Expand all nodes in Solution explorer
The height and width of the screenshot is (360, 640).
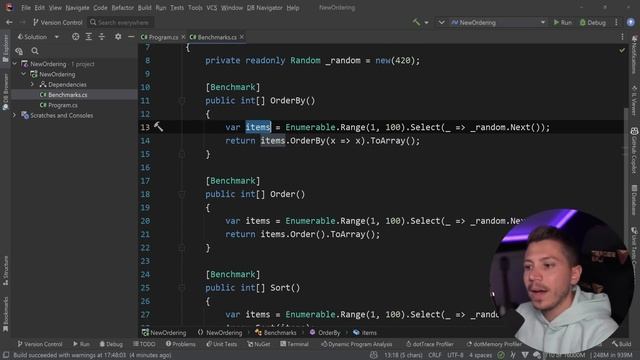pos(89,37)
